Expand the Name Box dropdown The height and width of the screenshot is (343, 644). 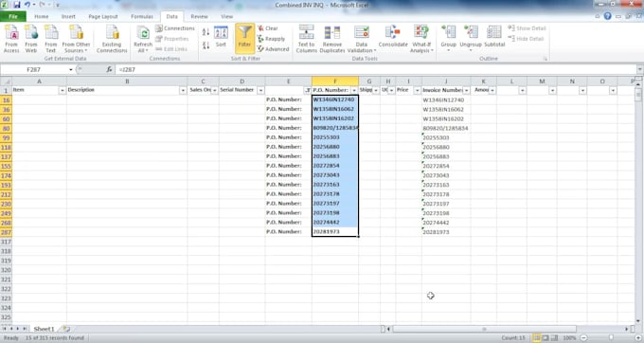coord(71,70)
